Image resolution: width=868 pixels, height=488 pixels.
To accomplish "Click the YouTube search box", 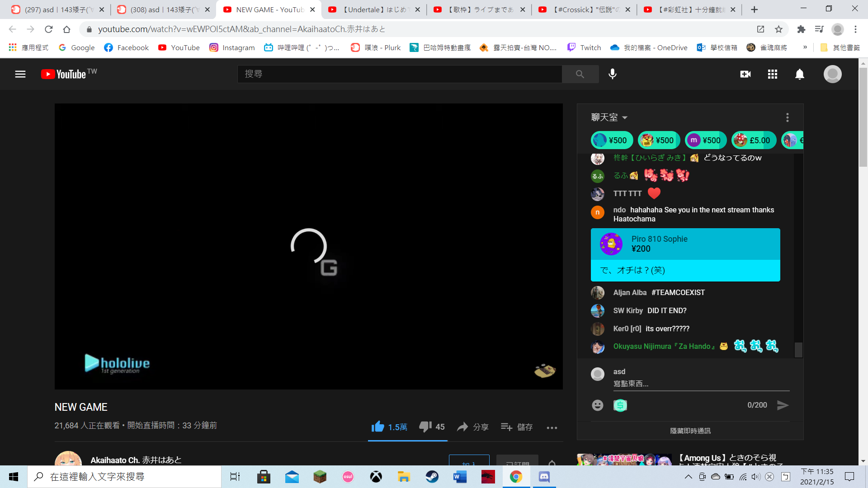I will [400, 74].
